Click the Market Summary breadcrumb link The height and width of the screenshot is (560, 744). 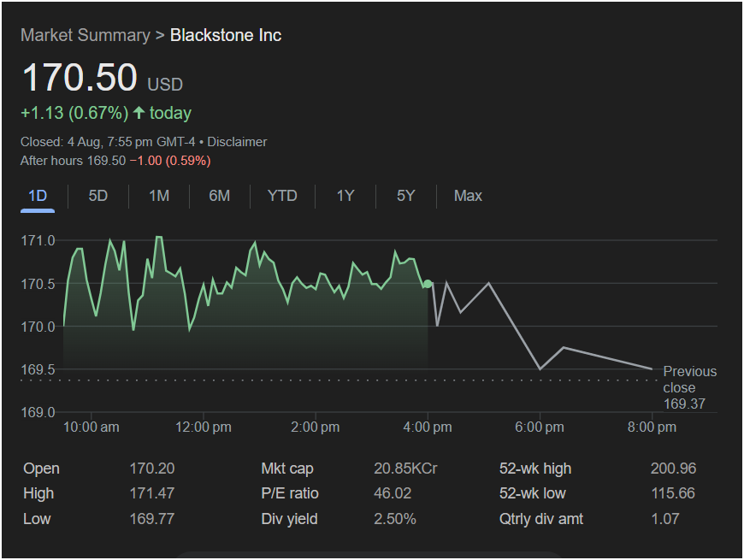[x=85, y=35]
